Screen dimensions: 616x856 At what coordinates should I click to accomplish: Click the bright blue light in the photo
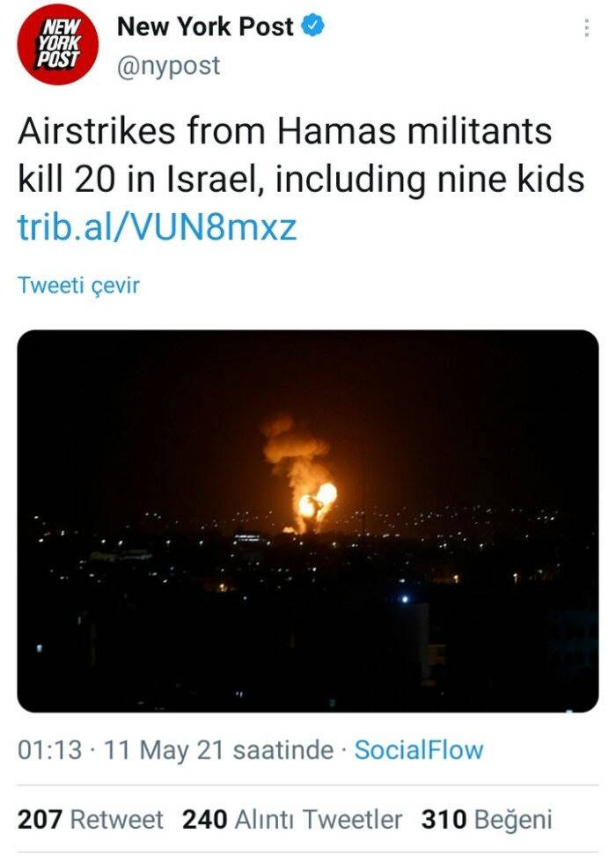(x=404, y=600)
